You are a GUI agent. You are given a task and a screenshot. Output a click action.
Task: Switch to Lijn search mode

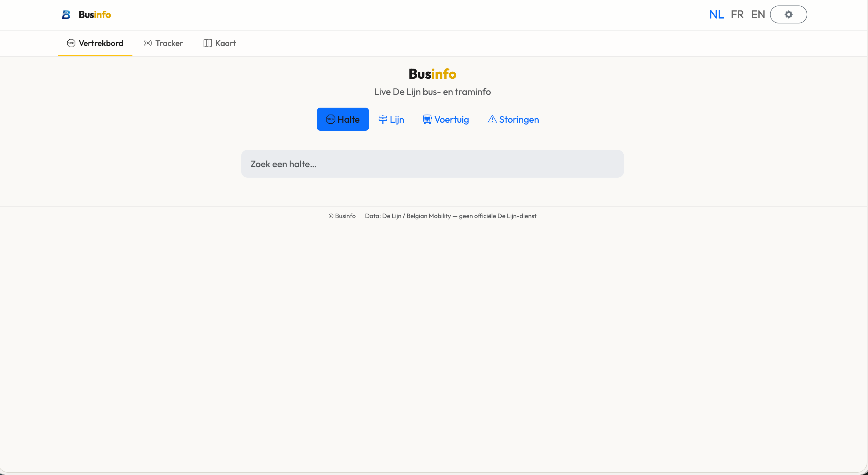tap(391, 119)
